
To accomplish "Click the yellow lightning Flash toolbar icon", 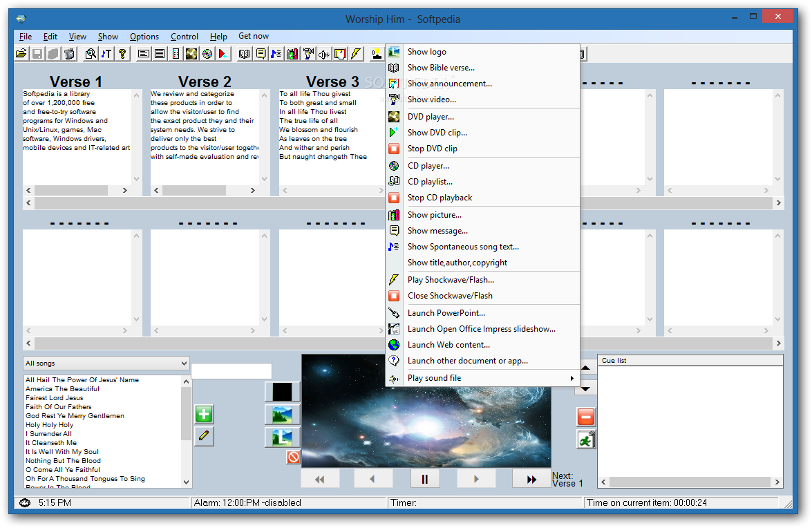I will pos(357,53).
